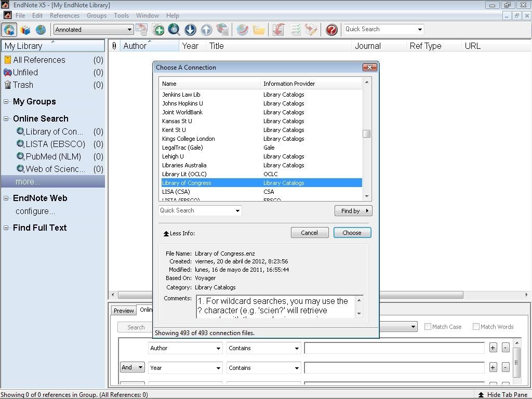Image resolution: width=532 pixels, height=399 pixels.
Task: Click the LISTA (EBSCO) search icon
Action: 21,144
